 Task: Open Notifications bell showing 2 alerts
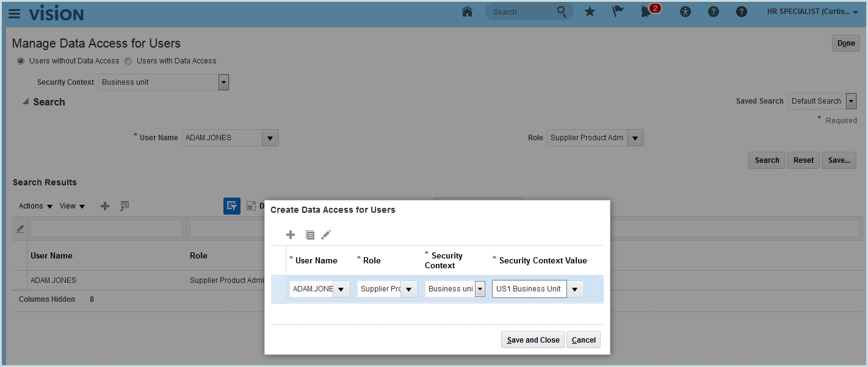pyautogui.click(x=646, y=12)
